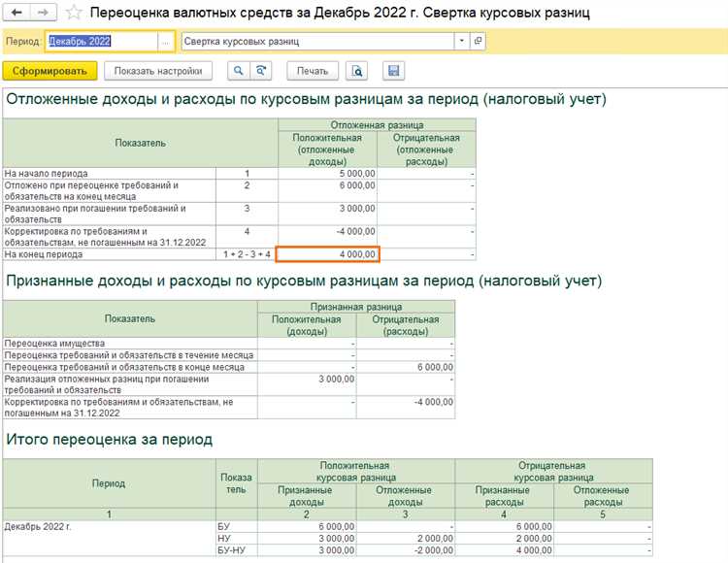The height and width of the screenshot is (563, 728).
Task: Open search with the magnifier icon
Action: coord(239,71)
